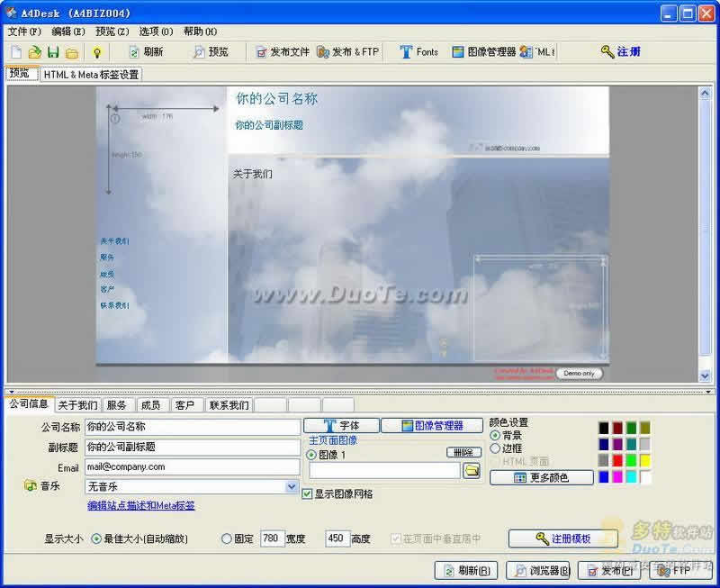This screenshot has width=720, height=588.
Task: Pick the cyan color swatch
Action: 632,477
